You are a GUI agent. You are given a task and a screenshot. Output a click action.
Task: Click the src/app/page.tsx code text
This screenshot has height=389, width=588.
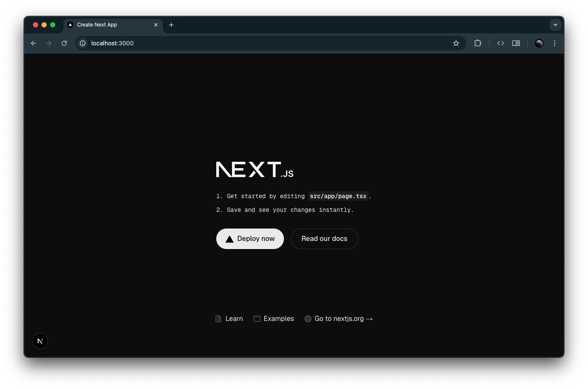tap(338, 196)
